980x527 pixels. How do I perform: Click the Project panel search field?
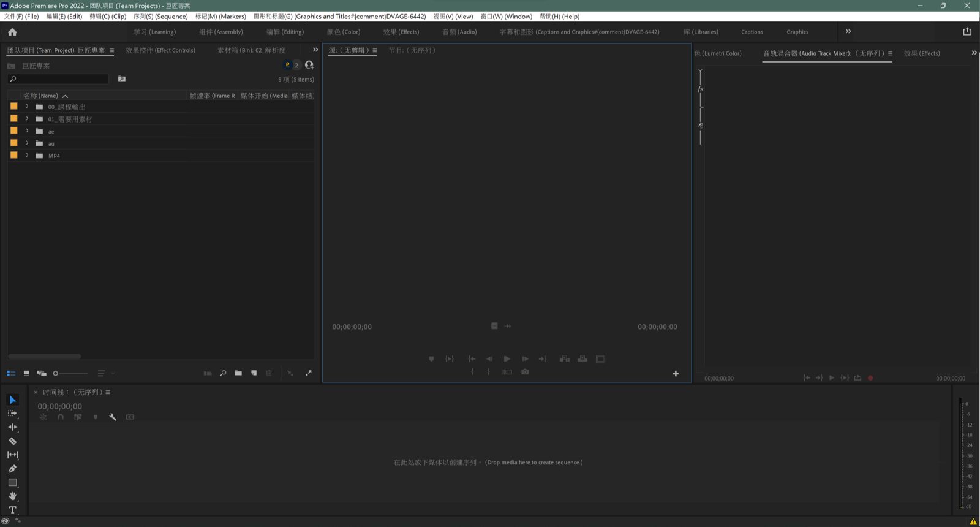click(58, 79)
